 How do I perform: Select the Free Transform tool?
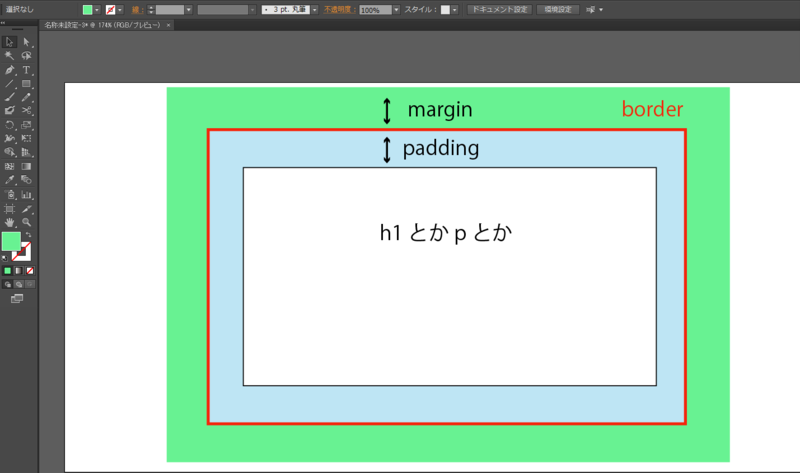click(26, 138)
